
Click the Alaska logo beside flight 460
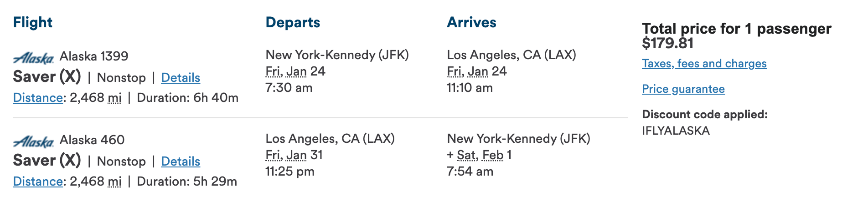[x=33, y=141]
